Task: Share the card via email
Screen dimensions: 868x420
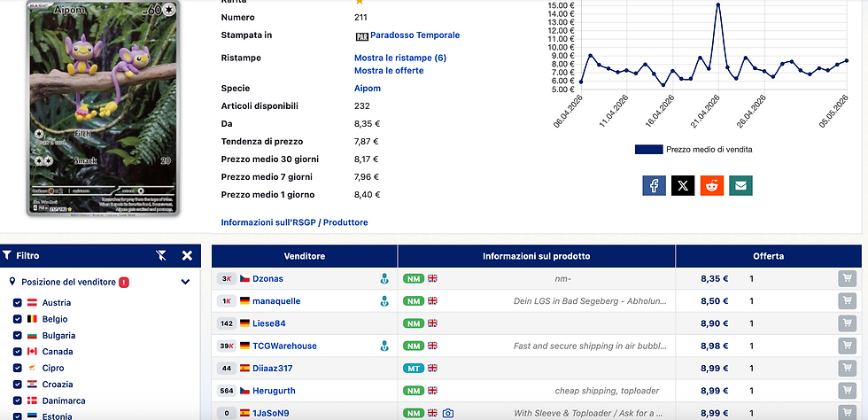Action: [x=740, y=185]
